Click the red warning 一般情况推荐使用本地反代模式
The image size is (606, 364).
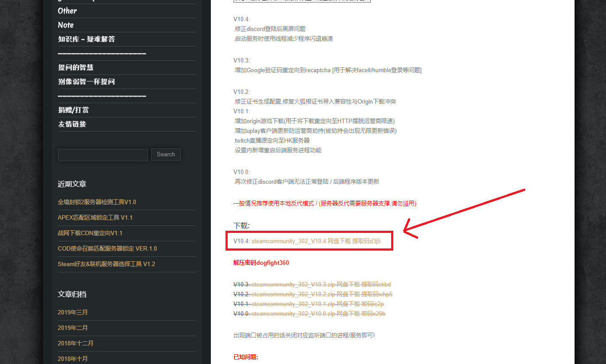click(x=325, y=203)
